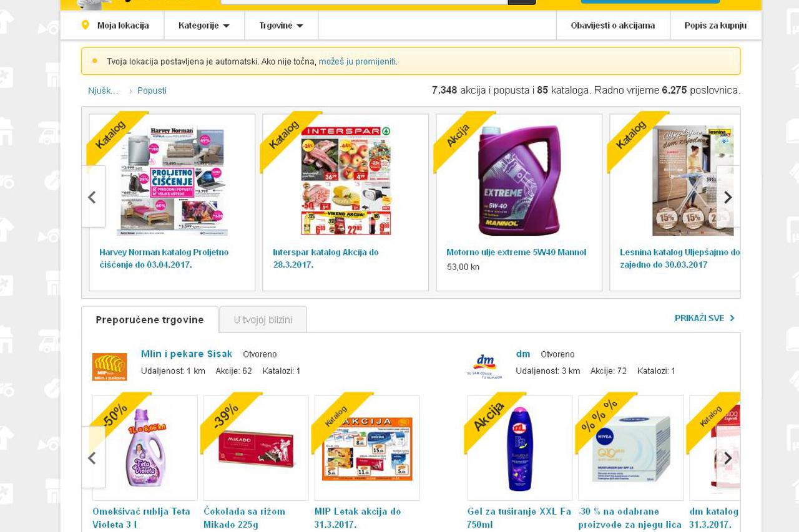Click the search button beside search field

[x=522, y=2]
